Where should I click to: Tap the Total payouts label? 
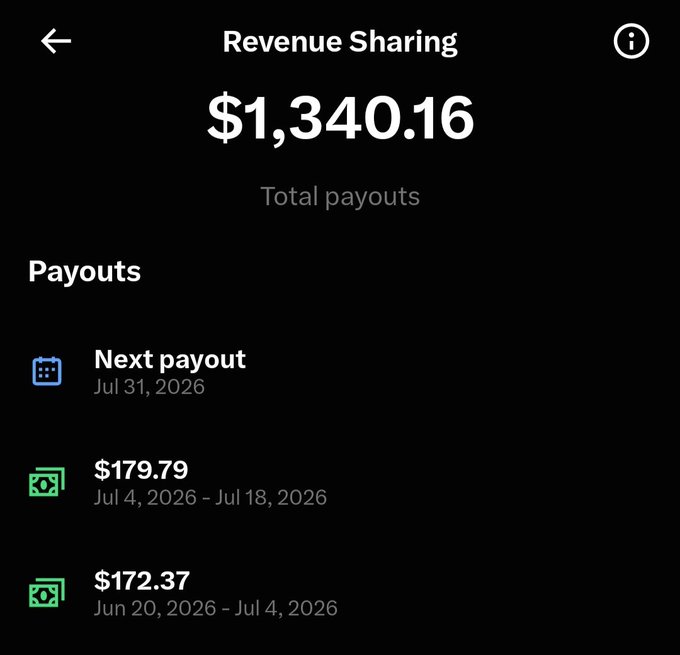340,197
